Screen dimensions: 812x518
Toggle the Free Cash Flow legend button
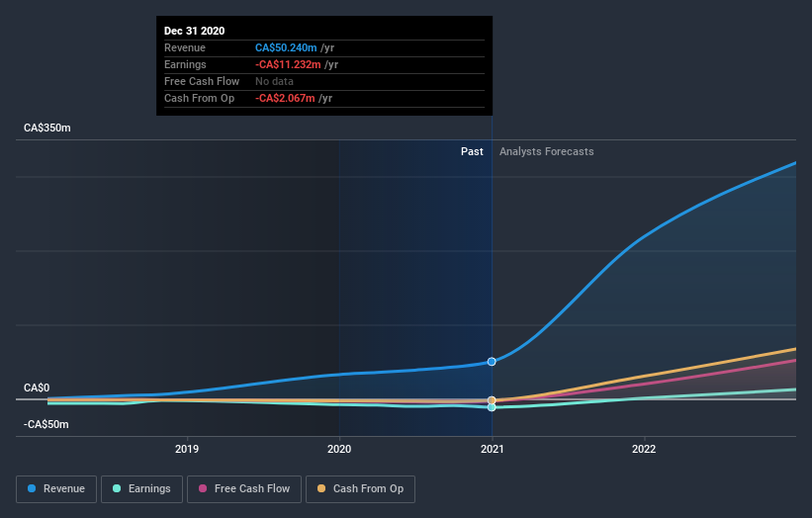click(x=244, y=489)
